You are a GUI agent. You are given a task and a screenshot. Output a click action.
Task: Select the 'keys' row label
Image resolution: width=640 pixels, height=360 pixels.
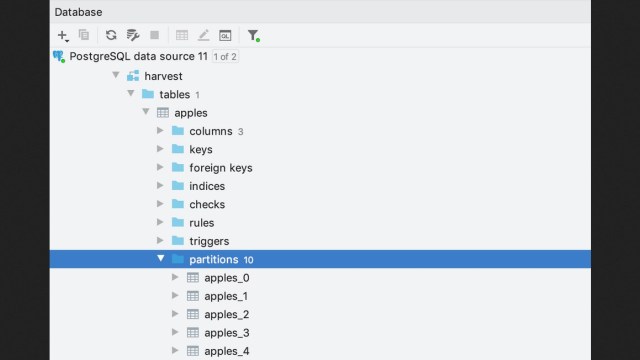(201, 150)
